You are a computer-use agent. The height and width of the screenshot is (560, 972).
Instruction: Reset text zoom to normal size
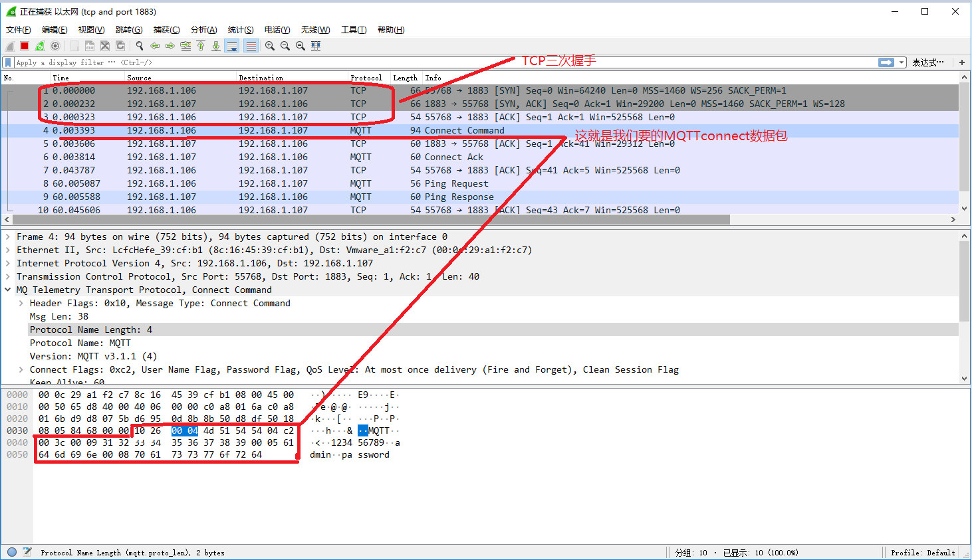click(301, 46)
